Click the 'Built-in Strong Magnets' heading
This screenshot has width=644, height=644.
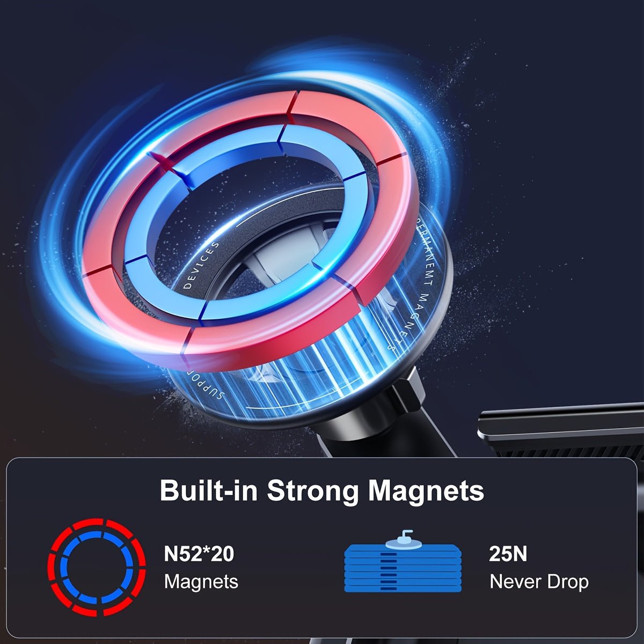pos(322,491)
